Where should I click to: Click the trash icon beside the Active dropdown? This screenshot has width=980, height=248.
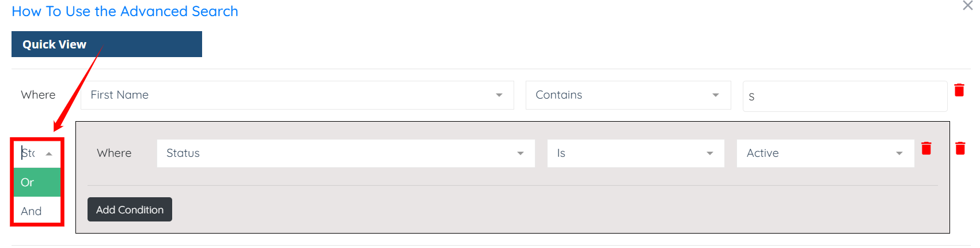(926, 149)
